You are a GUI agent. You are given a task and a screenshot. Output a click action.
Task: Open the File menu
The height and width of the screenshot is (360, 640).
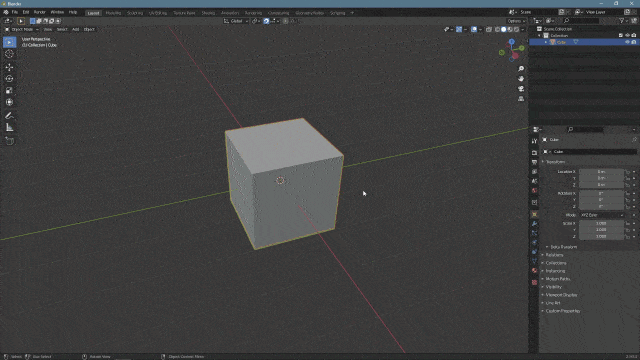point(15,12)
